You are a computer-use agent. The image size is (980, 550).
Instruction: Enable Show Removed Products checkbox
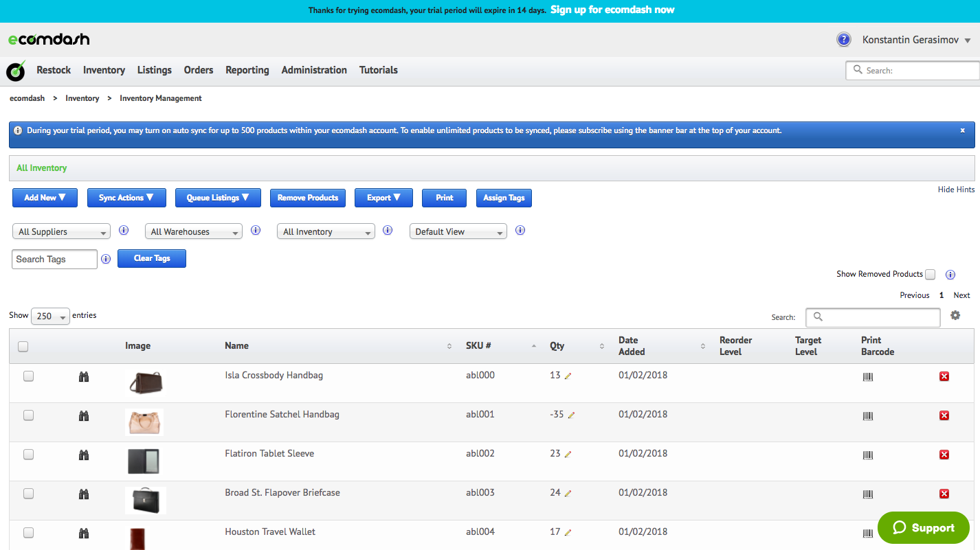coord(930,275)
